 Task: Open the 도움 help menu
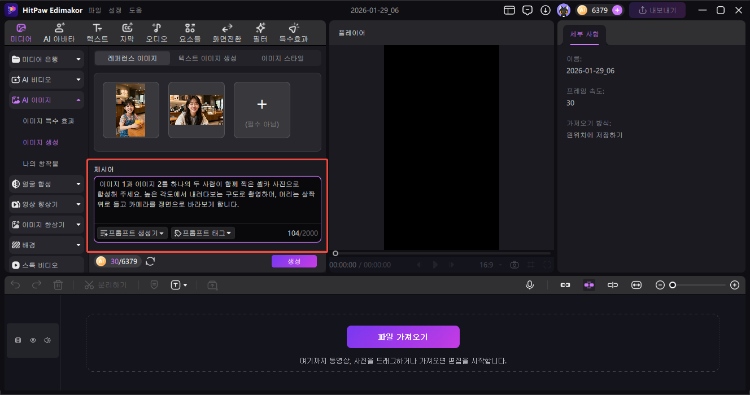tap(135, 10)
